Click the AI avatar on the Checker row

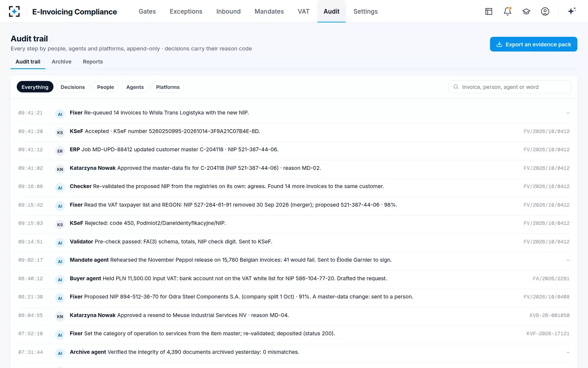pos(60,188)
